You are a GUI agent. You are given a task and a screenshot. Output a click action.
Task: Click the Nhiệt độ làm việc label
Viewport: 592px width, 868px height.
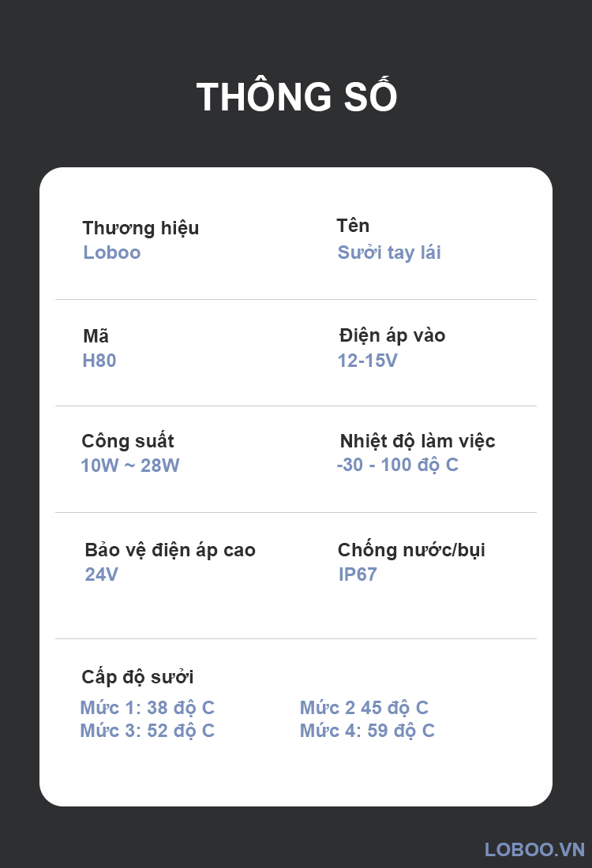point(418,440)
